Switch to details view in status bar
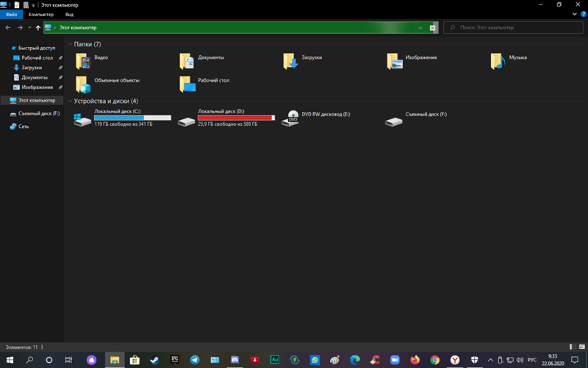The width and height of the screenshot is (588, 368). [573, 347]
